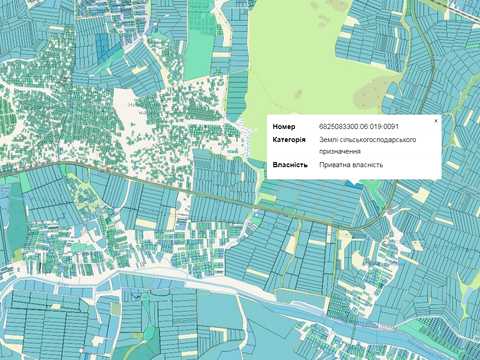Close the parcel info popup
Viewport: 480px width, 360px height.
tap(436, 121)
